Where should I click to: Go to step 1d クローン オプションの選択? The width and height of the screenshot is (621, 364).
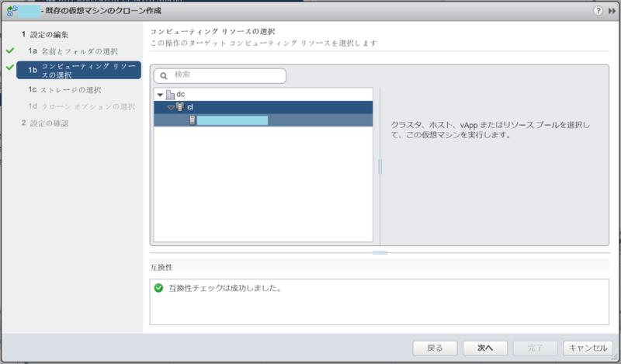point(82,106)
